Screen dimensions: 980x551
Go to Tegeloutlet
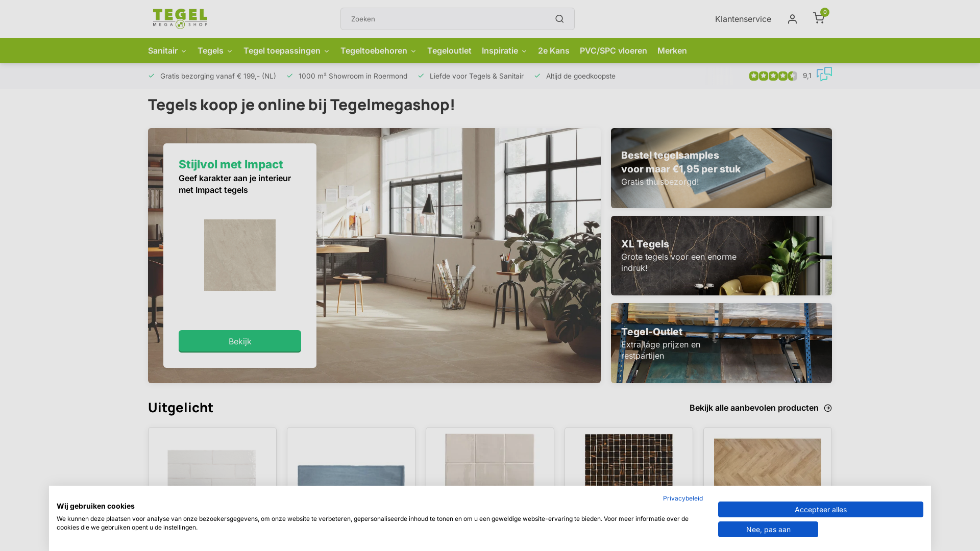pyautogui.click(x=449, y=51)
